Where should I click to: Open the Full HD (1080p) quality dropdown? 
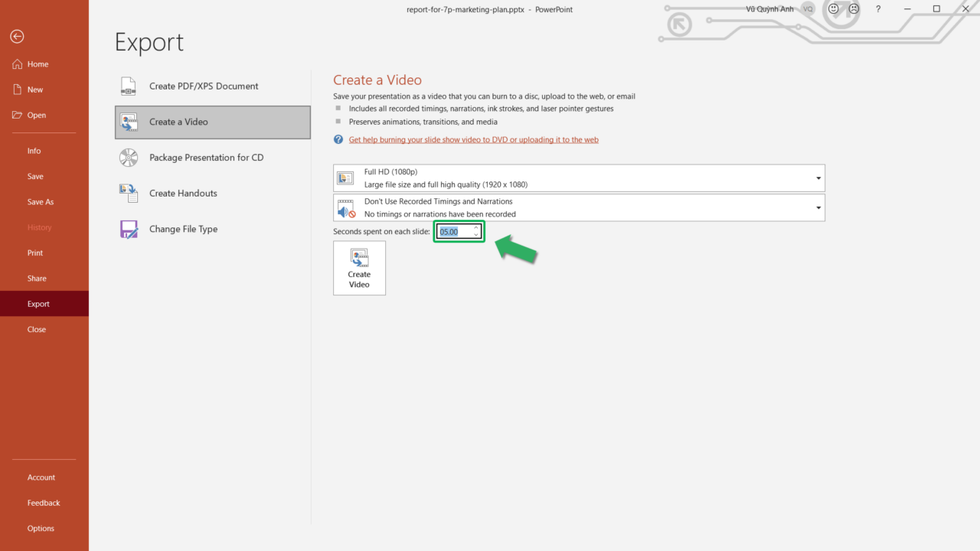(818, 178)
